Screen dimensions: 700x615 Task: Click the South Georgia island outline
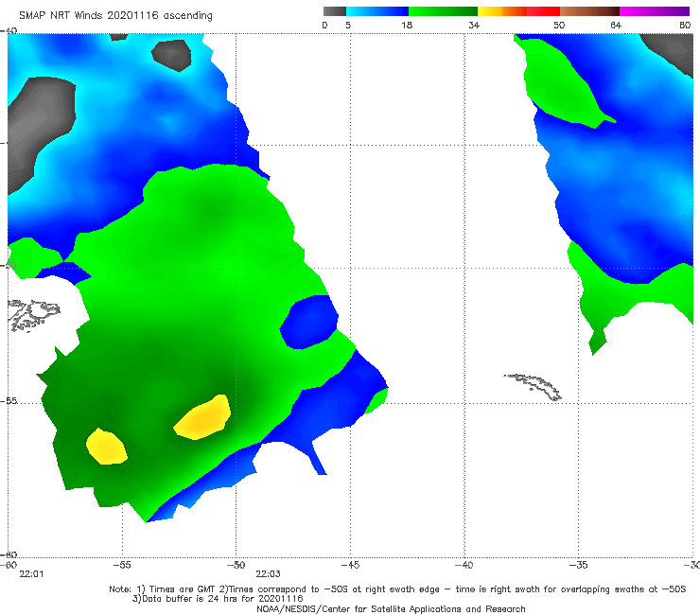coord(533,387)
